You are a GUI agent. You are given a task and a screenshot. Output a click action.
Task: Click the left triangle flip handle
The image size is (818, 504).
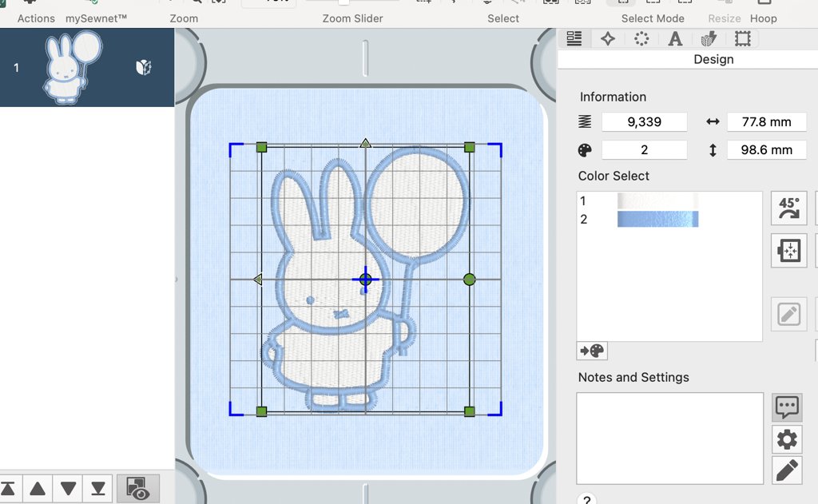click(x=258, y=280)
